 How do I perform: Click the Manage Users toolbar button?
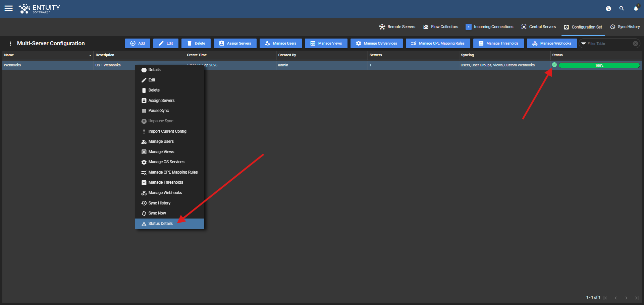(x=281, y=43)
